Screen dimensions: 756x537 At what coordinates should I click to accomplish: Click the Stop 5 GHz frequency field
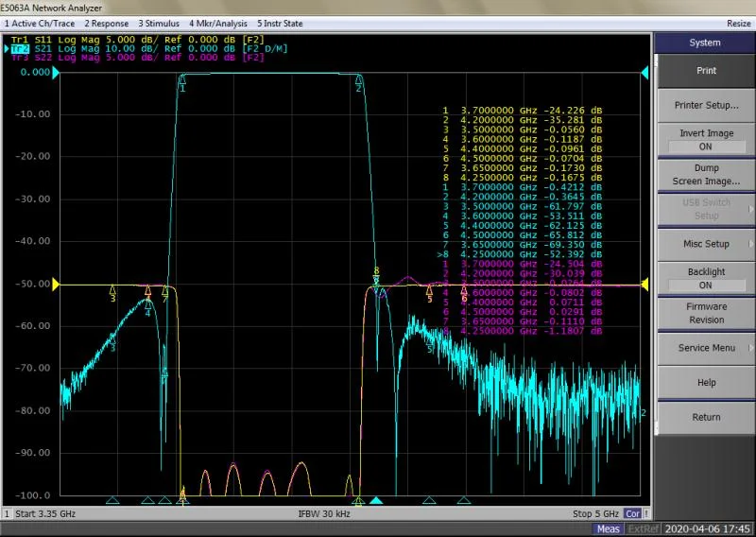click(x=595, y=513)
